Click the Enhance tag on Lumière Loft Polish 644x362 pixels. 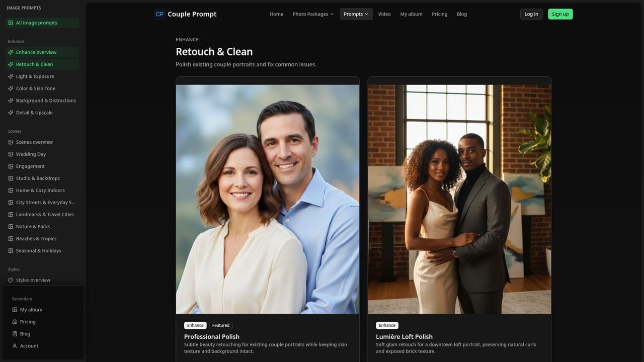(387, 325)
